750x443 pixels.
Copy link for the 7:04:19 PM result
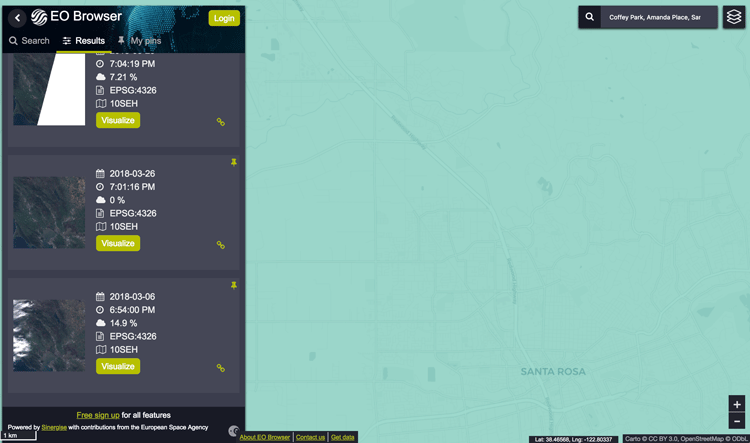click(x=221, y=122)
